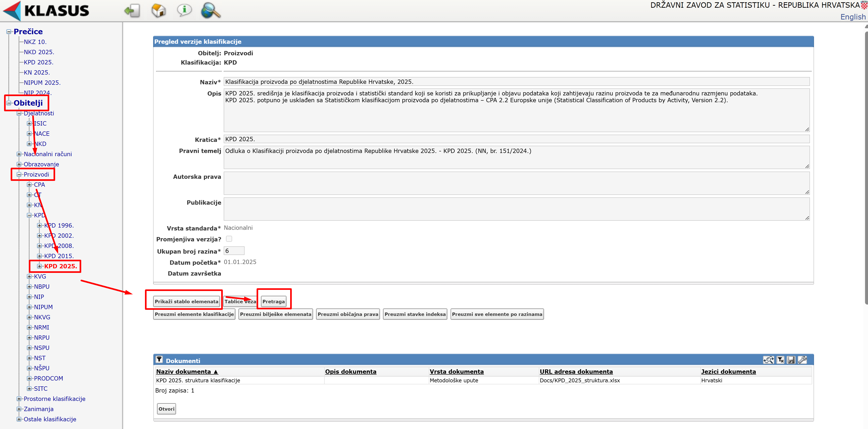Image resolution: width=868 pixels, height=429 pixels.
Task: Open the NIPUM 2025. shortcut
Action: [x=42, y=83]
